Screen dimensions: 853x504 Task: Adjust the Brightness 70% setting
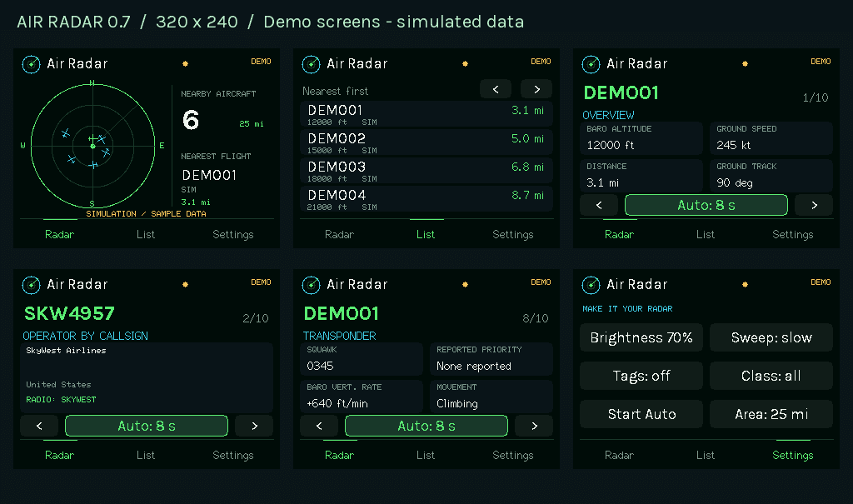point(641,337)
